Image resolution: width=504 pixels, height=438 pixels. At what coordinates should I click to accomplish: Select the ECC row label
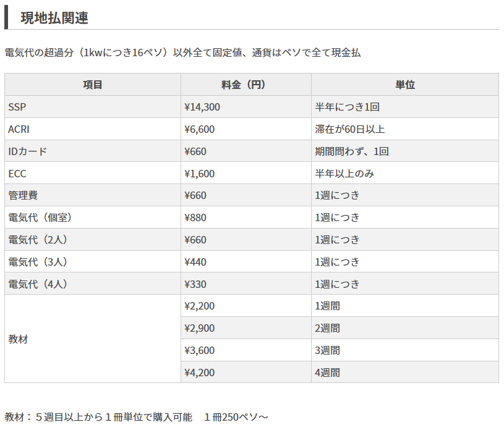click(17, 174)
